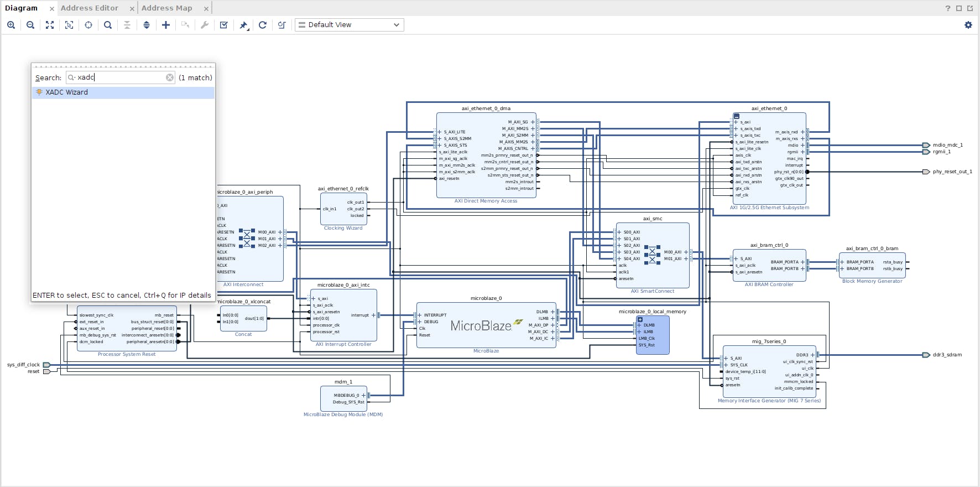The image size is (980, 487).
Task: Click the pin toolbar icon
Action: point(243,25)
